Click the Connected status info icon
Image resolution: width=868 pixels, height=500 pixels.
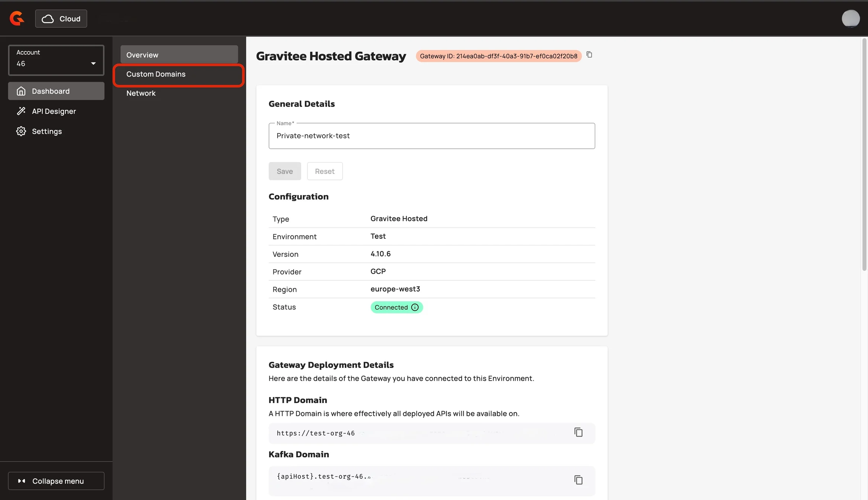[x=415, y=307]
